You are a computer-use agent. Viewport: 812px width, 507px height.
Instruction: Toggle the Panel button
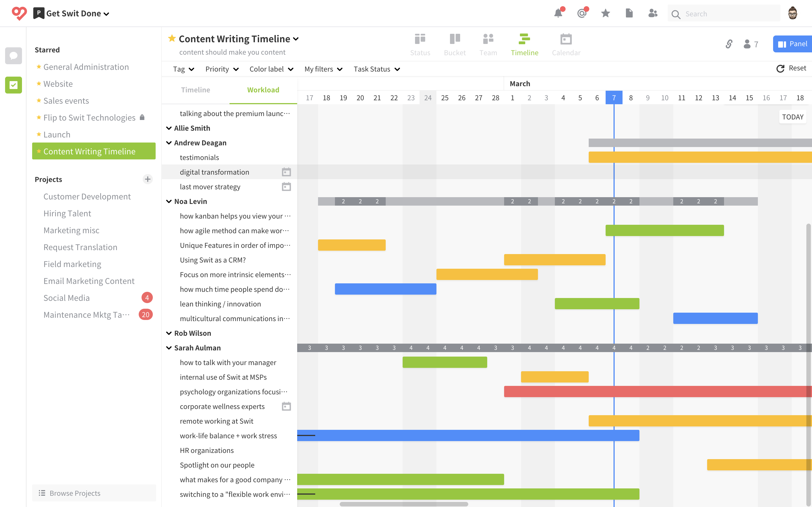tap(793, 44)
